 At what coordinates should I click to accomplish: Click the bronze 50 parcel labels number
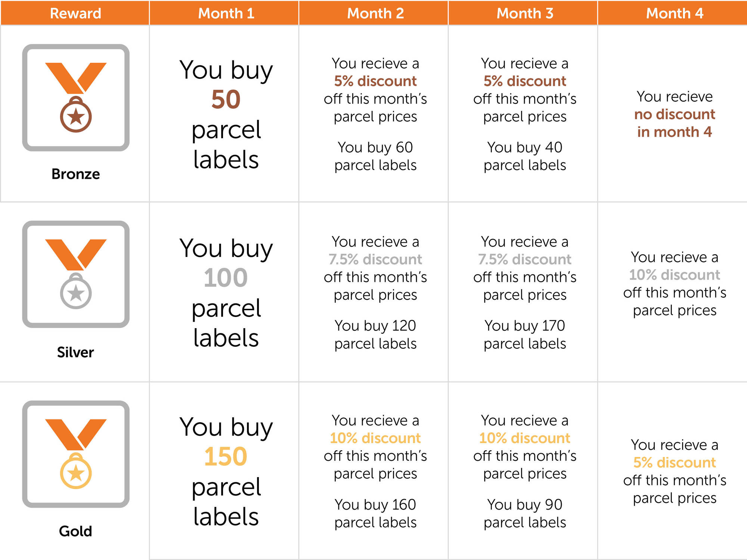pyautogui.click(x=226, y=100)
